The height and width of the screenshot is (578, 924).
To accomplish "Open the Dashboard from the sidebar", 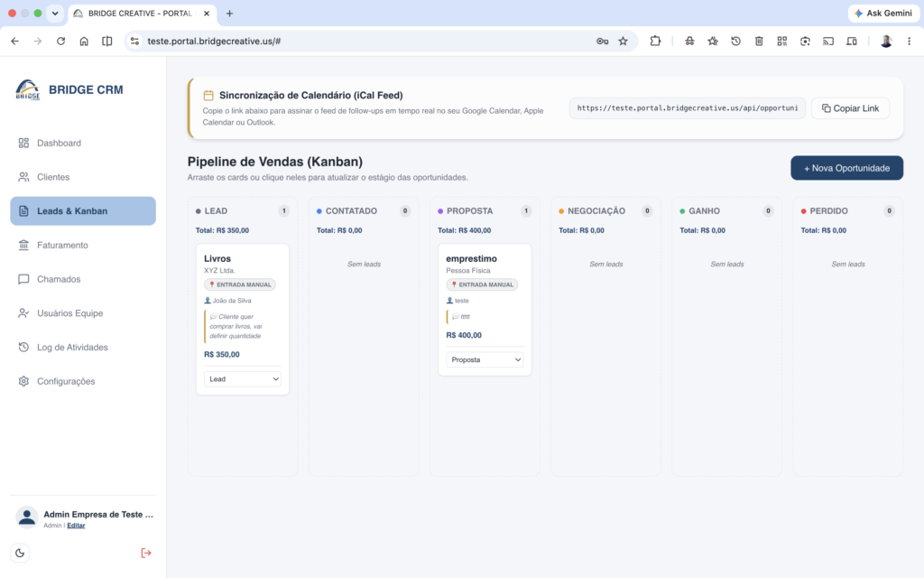I will [83, 144].
